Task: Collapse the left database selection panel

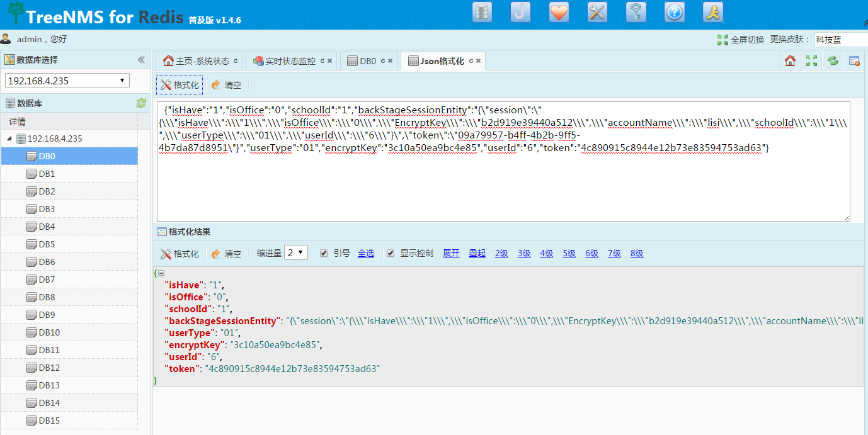Action: coord(141,60)
